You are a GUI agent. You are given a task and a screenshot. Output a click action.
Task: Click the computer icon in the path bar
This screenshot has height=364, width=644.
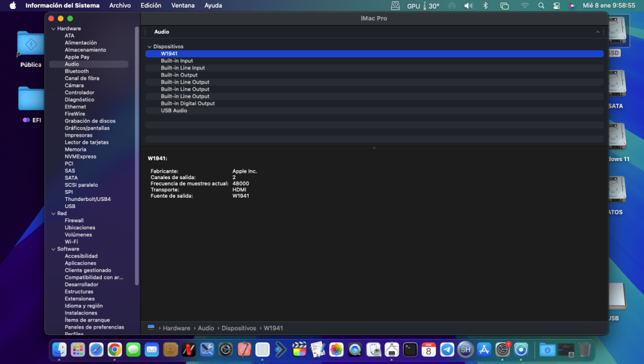pos(151,327)
